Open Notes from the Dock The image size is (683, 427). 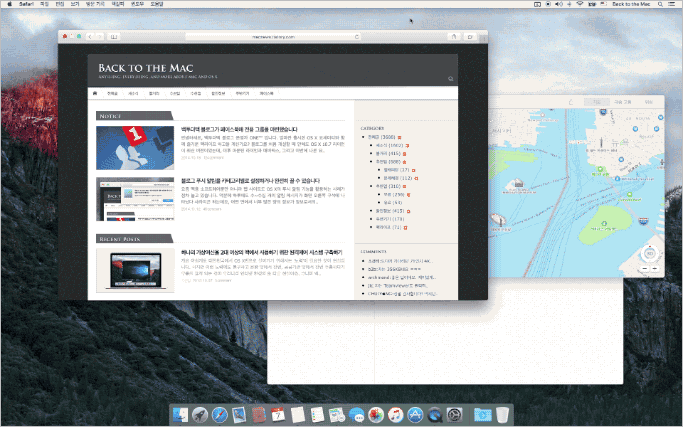[298, 414]
